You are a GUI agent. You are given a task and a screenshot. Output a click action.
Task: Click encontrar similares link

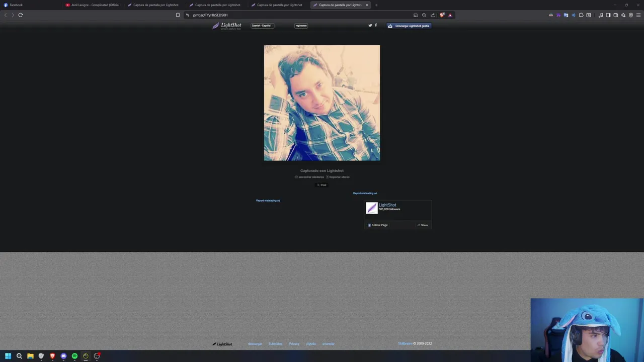[x=309, y=177]
